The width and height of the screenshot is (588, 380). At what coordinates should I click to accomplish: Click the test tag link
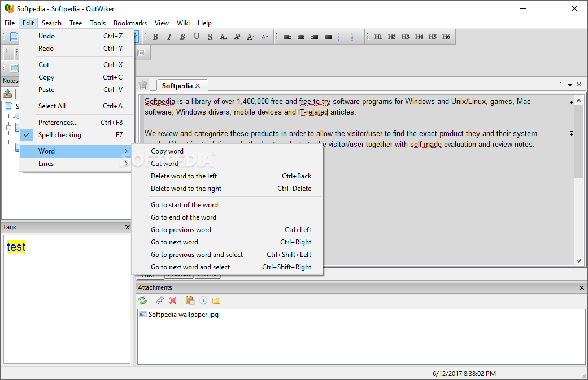pyautogui.click(x=16, y=247)
